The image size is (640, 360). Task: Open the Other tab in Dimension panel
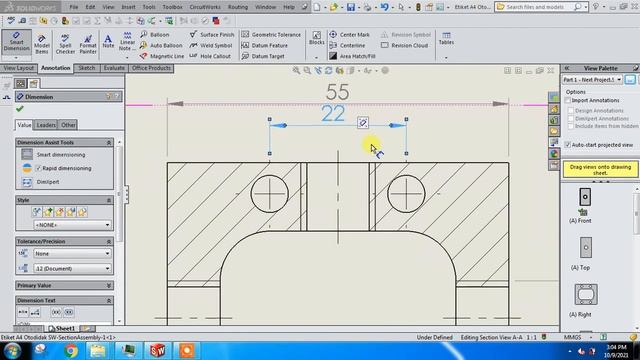tap(68, 125)
